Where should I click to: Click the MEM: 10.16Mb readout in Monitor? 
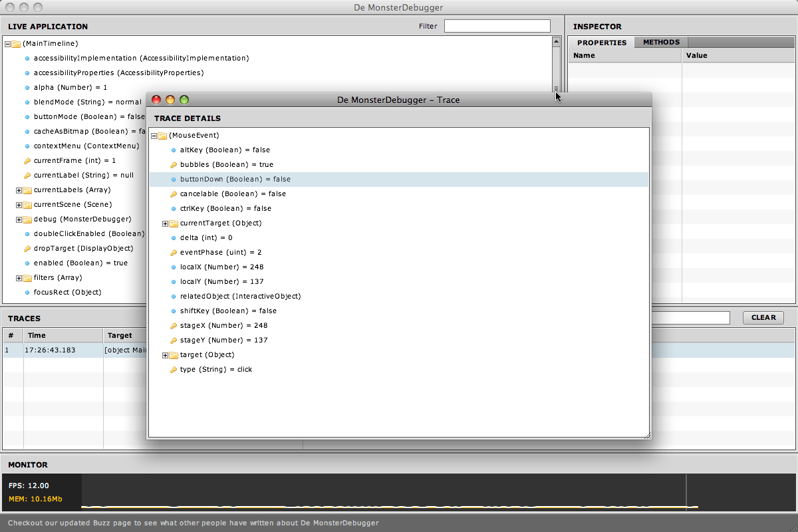point(35,499)
